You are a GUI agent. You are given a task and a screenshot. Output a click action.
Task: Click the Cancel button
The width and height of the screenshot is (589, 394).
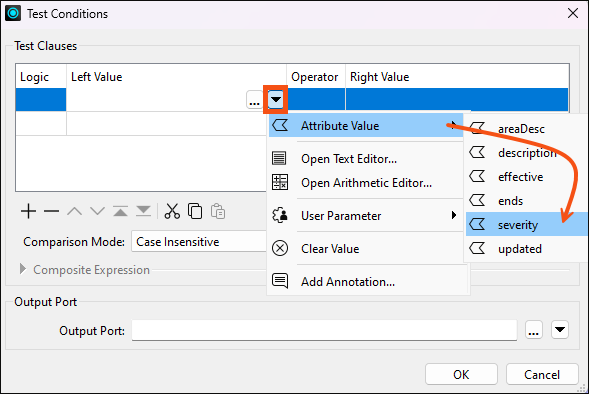542,374
